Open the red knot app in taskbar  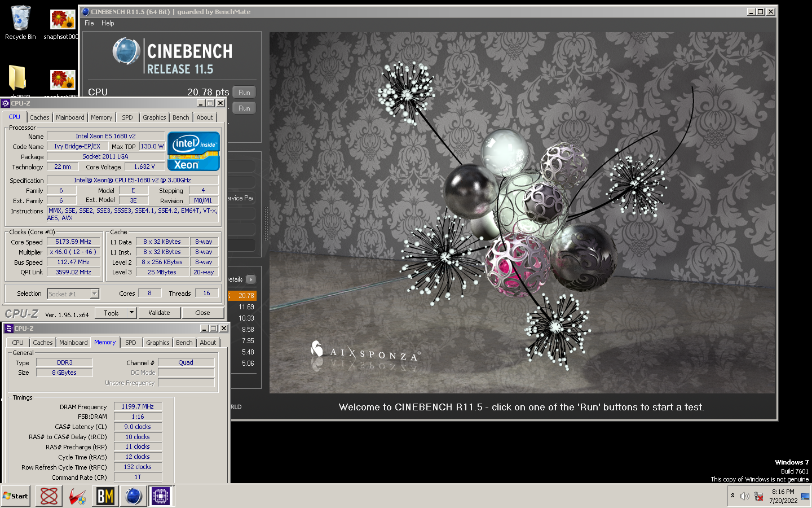point(49,496)
